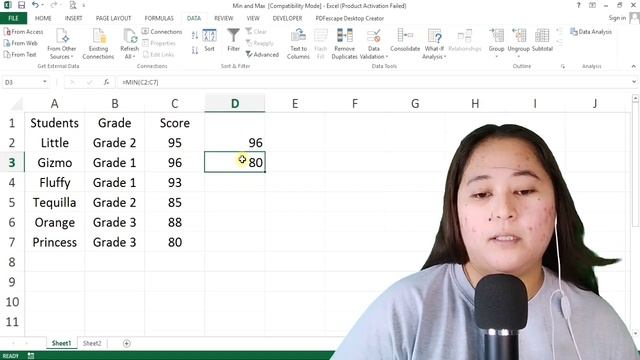The image size is (640, 360).
Task: Click Insert Function fx button
Action: (x=107, y=82)
